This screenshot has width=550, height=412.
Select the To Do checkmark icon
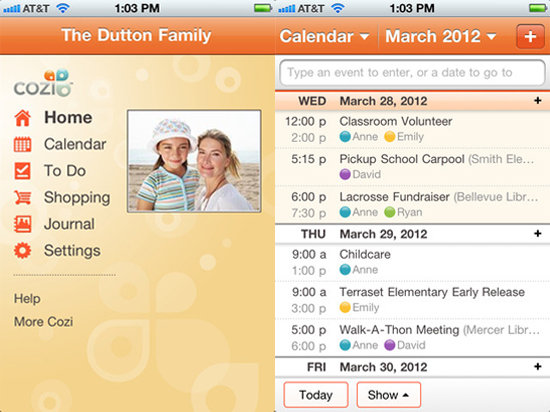pos(22,171)
